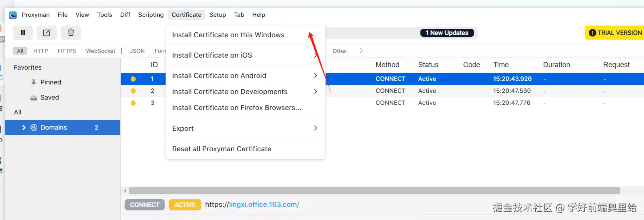Click the yellow status dot of row 1
Image resolution: width=644 pixels, height=220 pixels.
click(133, 79)
